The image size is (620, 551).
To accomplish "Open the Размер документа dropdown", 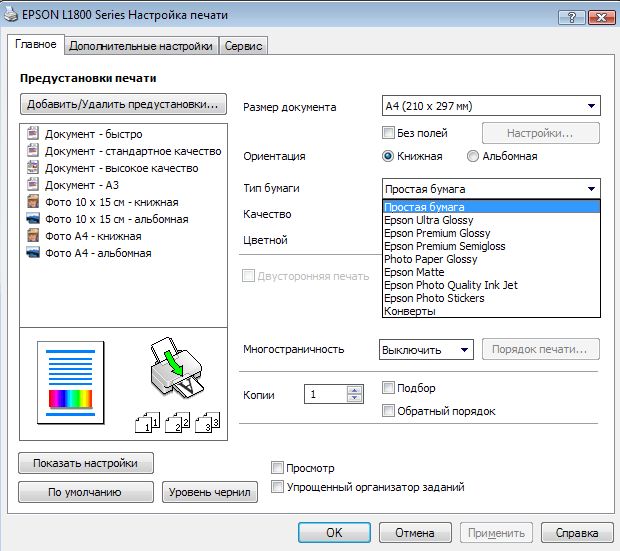I will [x=491, y=106].
